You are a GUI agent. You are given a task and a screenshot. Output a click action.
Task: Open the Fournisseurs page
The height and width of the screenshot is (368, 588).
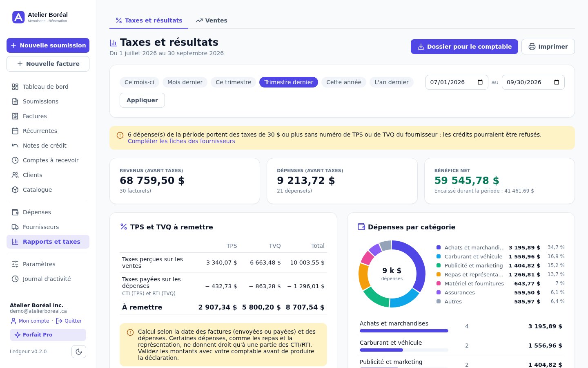coord(48,227)
